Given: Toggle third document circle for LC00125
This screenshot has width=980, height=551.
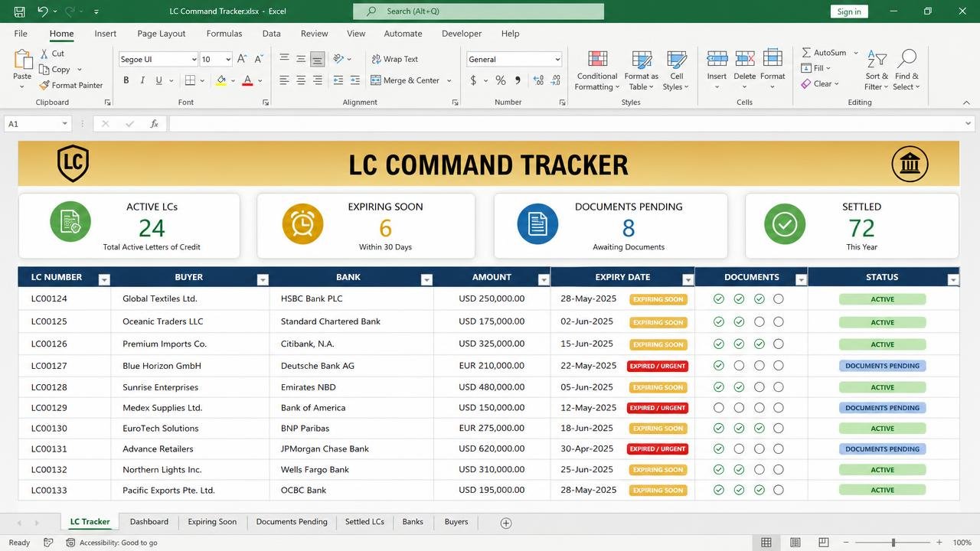Looking at the screenshot, I should pyautogui.click(x=759, y=322).
